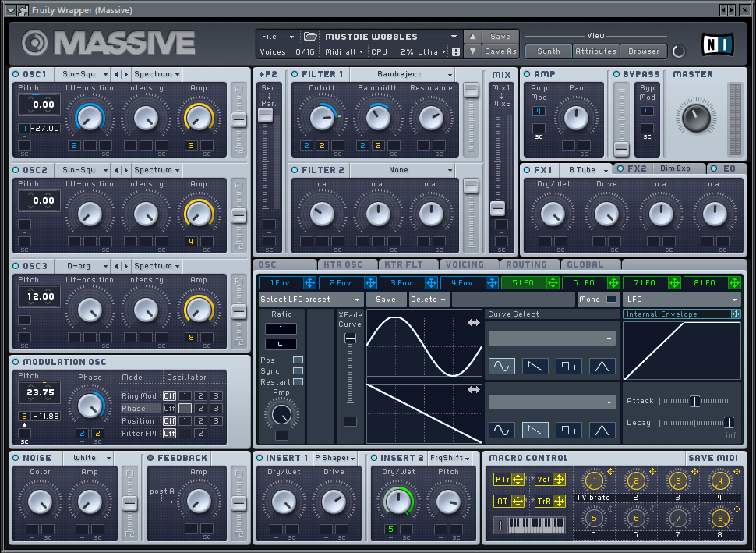Click 2 Env drag-assign cross icon

370,283
